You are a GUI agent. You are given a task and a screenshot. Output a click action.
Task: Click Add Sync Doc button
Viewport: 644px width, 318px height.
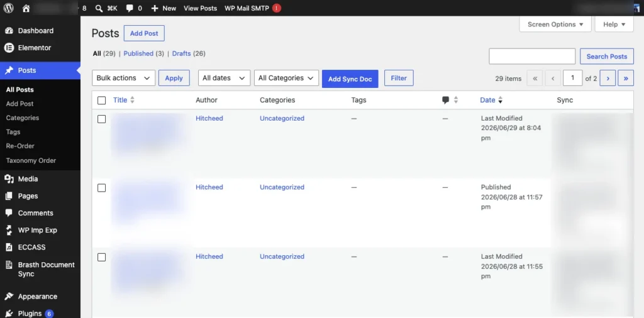click(350, 79)
